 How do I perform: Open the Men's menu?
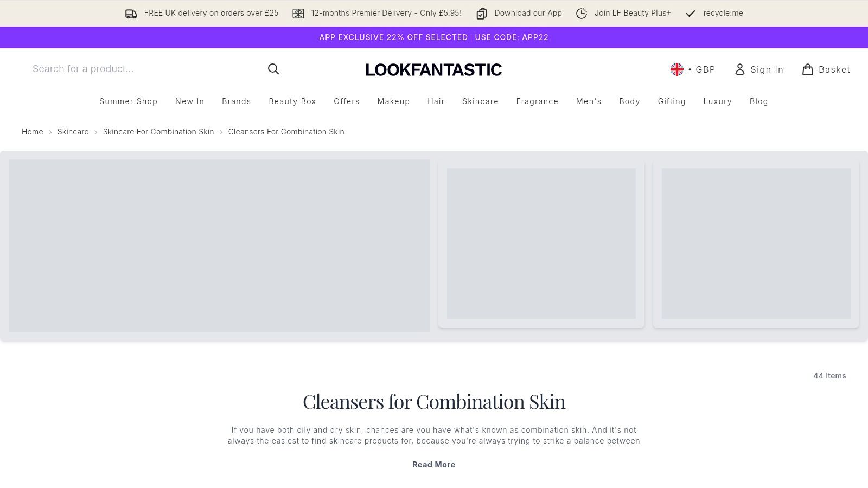589,101
